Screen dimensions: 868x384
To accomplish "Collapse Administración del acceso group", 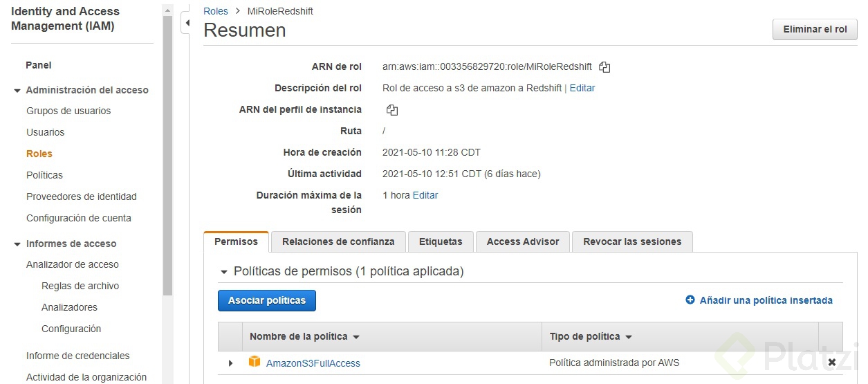I will [x=17, y=91].
